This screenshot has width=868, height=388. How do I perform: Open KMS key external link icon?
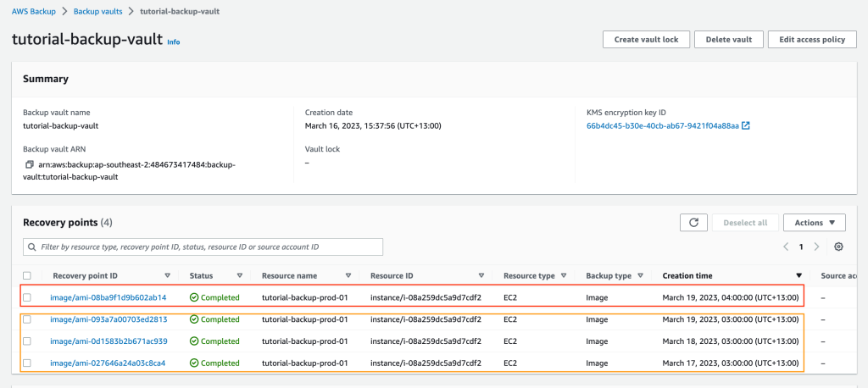(x=745, y=126)
